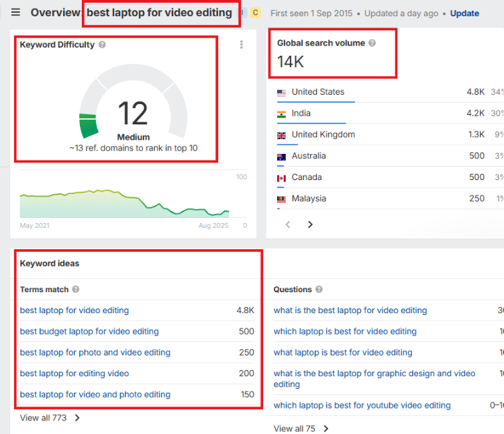This screenshot has height=434, width=504.
Task: Open 'which laptop is best for youtube video editing'
Action: point(362,405)
